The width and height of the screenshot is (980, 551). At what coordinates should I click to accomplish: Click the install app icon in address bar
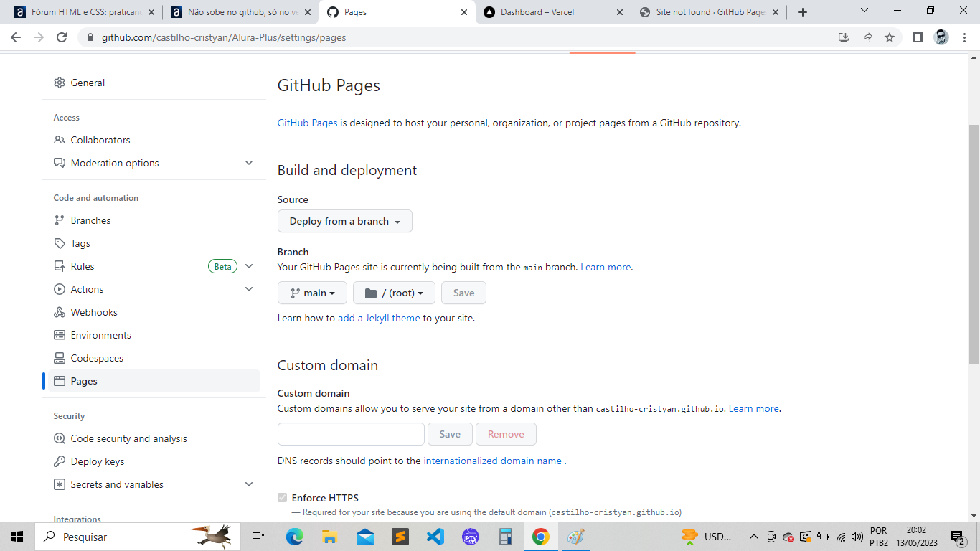844,37
